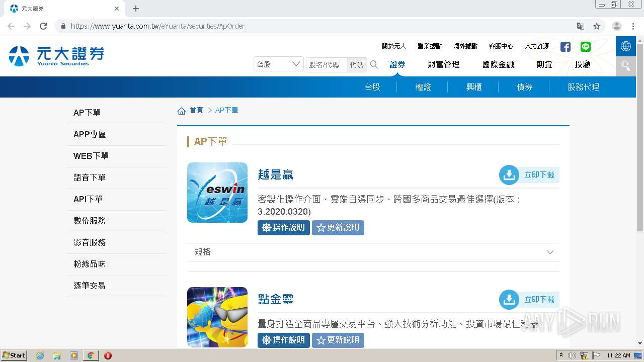Select API下單 in the left sidebar
This screenshot has width=644, height=362.
[x=117, y=199]
